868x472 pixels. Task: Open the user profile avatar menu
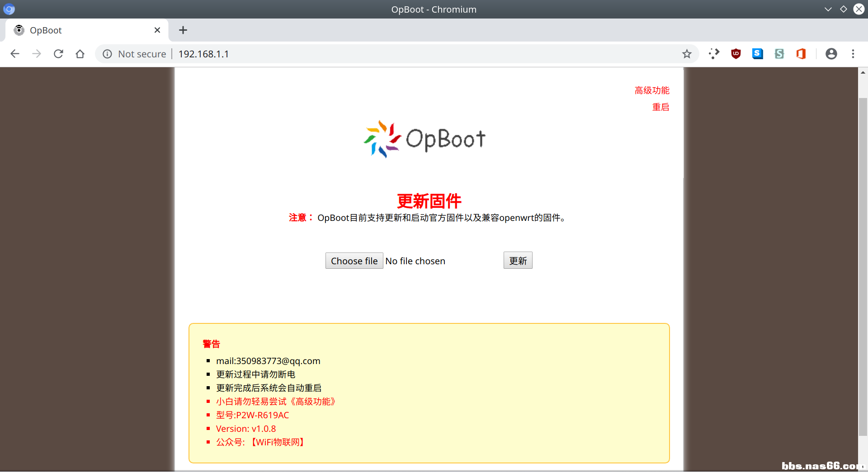831,54
